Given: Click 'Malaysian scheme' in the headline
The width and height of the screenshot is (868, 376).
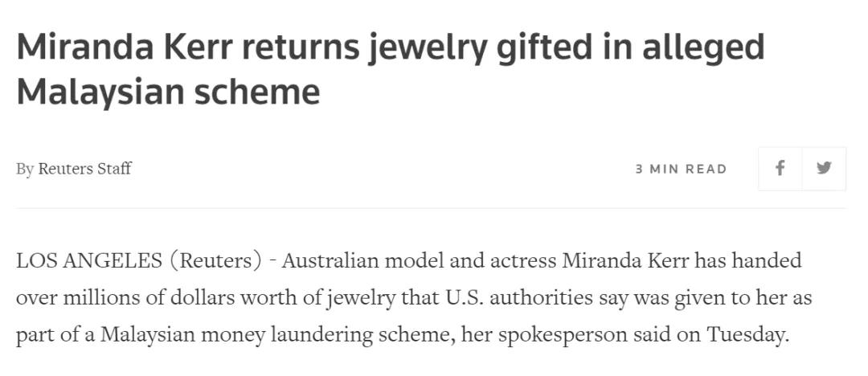Looking at the screenshot, I should pyautogui.click(x=168, y=92).
